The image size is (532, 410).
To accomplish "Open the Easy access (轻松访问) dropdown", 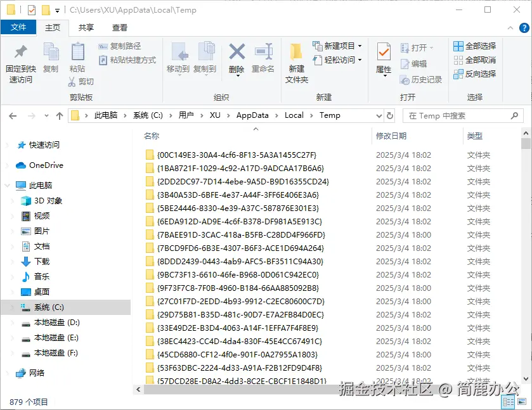I will pos(337,60).
